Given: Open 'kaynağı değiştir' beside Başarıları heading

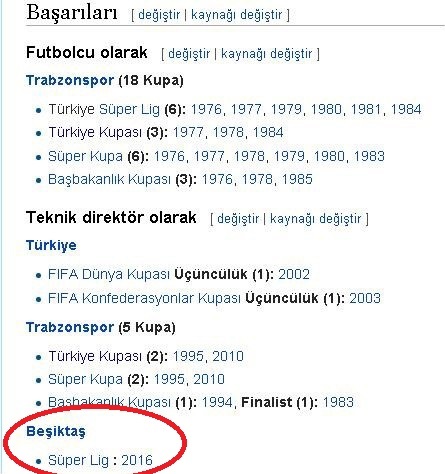Looking at the screenshot, I should point(237,15).
